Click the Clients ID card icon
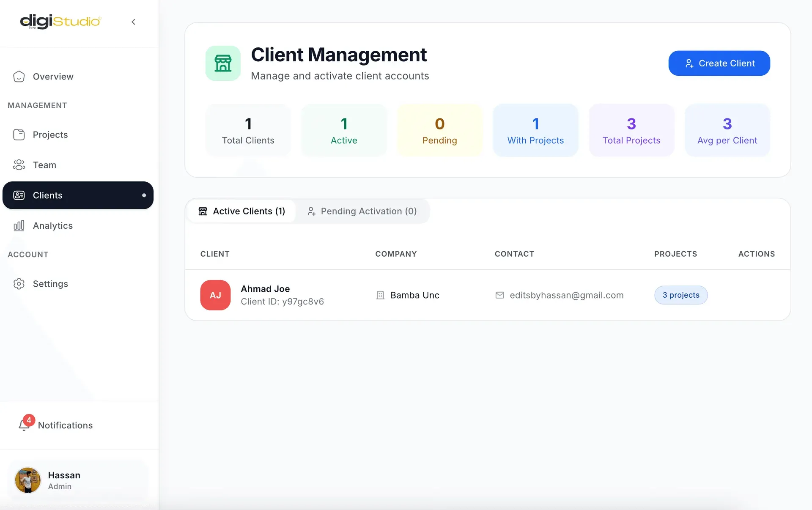The image size is (812, 510). tap(19, 195)
